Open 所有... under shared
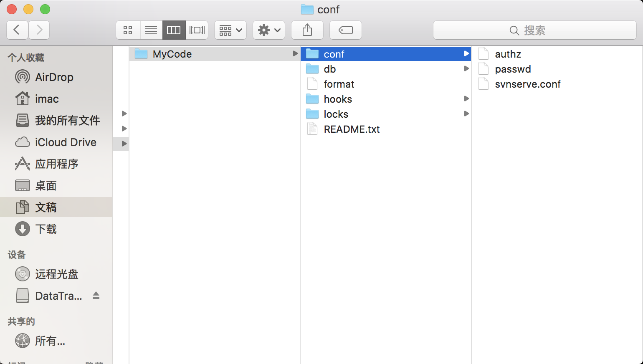 pyautogui.click(x=56, y=341)
